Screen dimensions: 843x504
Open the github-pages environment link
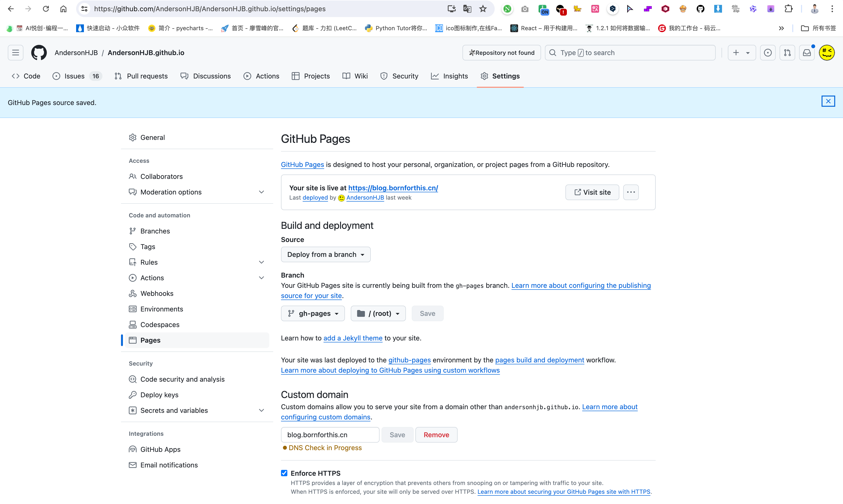pyautogui.click(x=409, y=360)
